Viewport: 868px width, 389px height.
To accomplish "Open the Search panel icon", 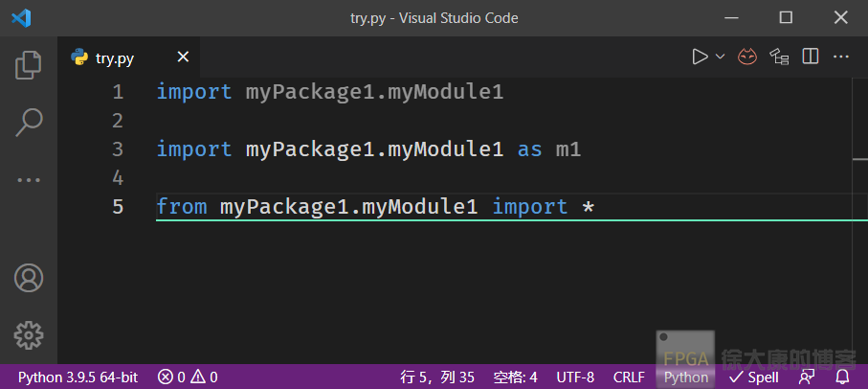I will (x=29, y=122).
